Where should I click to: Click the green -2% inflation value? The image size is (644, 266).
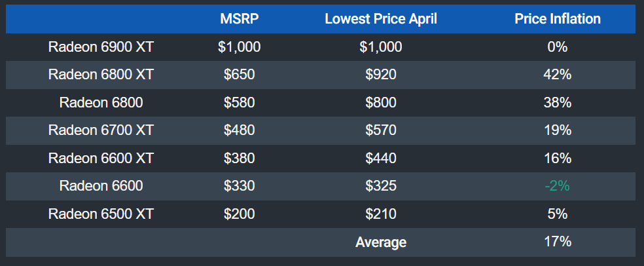[x=558, y=186]
